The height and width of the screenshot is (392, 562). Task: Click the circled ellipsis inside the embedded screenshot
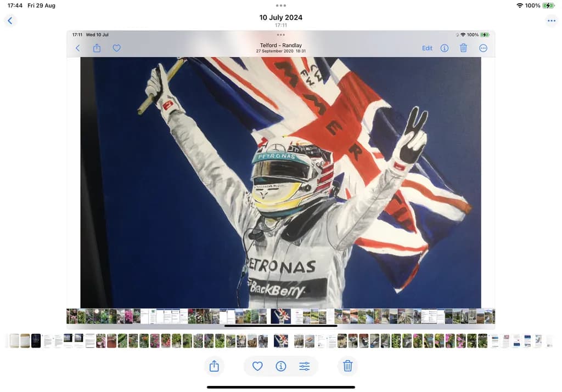[x=483, y=48]
